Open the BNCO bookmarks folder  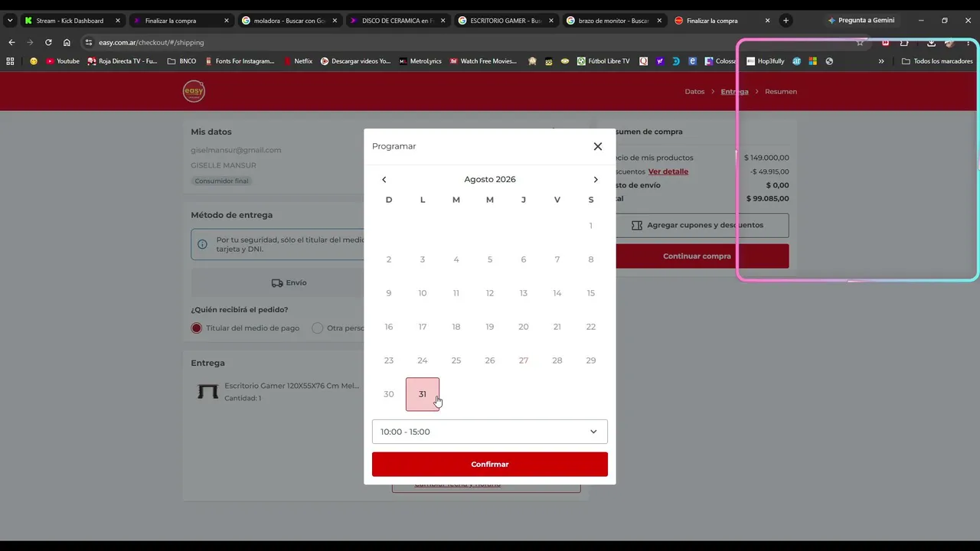pyautogui.click(x=182, y=61)
